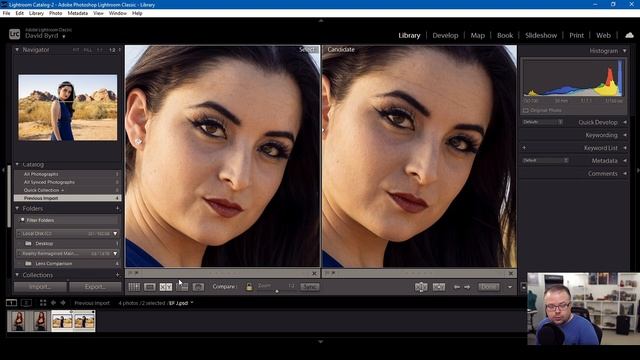
Task: Open main window display icon in filmstrip bar
Action: pyautogui.click(x=11, y=303)
